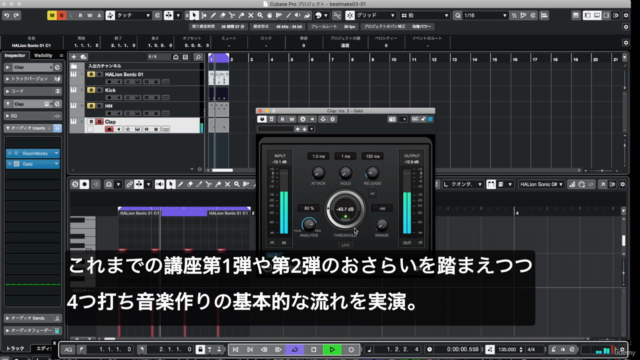Switch to the Visibility tab
Screen dimensions: 640x360
[43, 56]
